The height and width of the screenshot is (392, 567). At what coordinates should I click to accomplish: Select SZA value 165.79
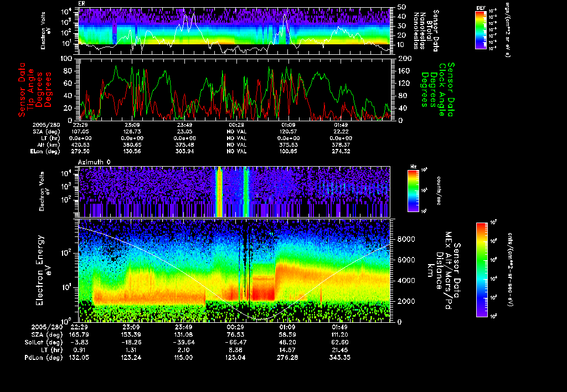click(x=79, y=335)
